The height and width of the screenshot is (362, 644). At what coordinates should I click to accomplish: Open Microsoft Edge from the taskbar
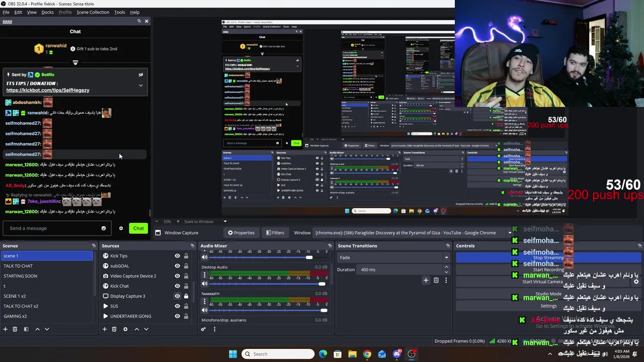pyautogui.click(x=323, y=354)
